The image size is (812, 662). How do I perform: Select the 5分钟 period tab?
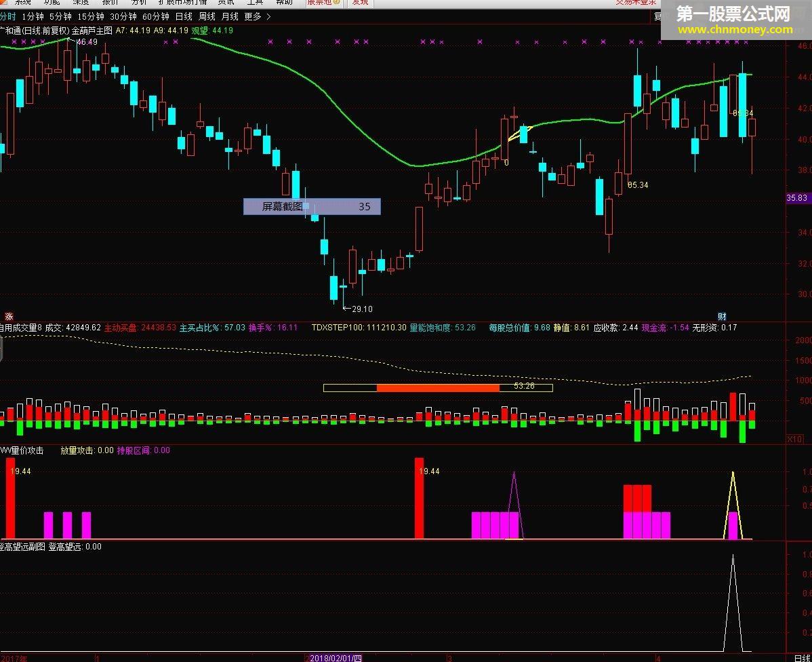(x=60, y=16)
